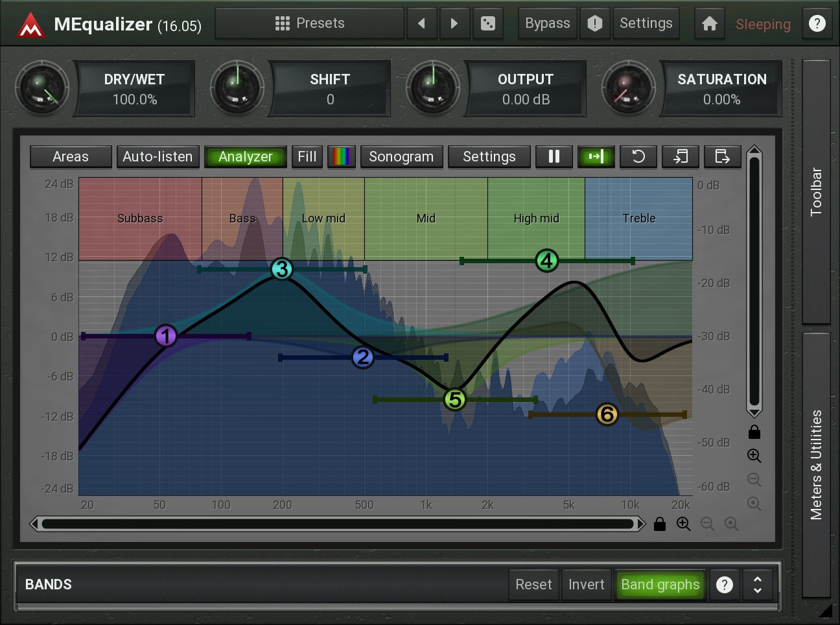
Task: Select the Mid frequency area
Action: click(426, 218)
